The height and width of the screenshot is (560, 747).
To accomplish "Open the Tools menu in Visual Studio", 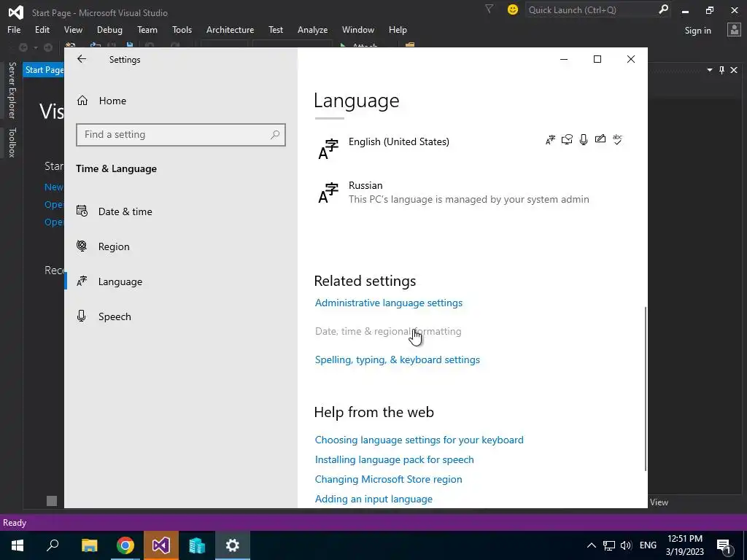I will click(x=182, y=29).
